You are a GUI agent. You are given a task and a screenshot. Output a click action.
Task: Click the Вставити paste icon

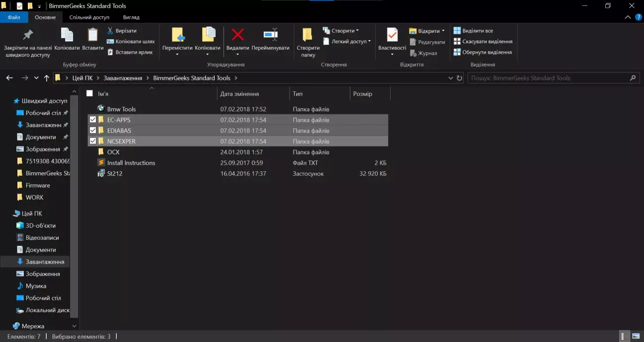tap(93, 35)
